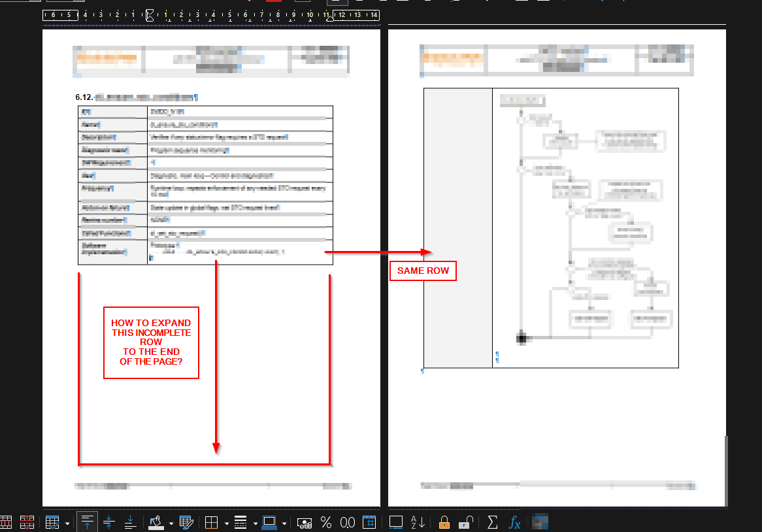Image resolution: width=762 pixels, height=532 pixels.
Task: Toggle Align Bottom for cell content
Action: point(130,522)
